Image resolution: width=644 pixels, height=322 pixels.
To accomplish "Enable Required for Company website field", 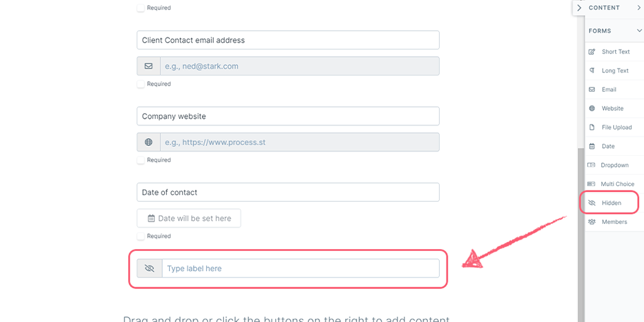I will click(141, 160).
